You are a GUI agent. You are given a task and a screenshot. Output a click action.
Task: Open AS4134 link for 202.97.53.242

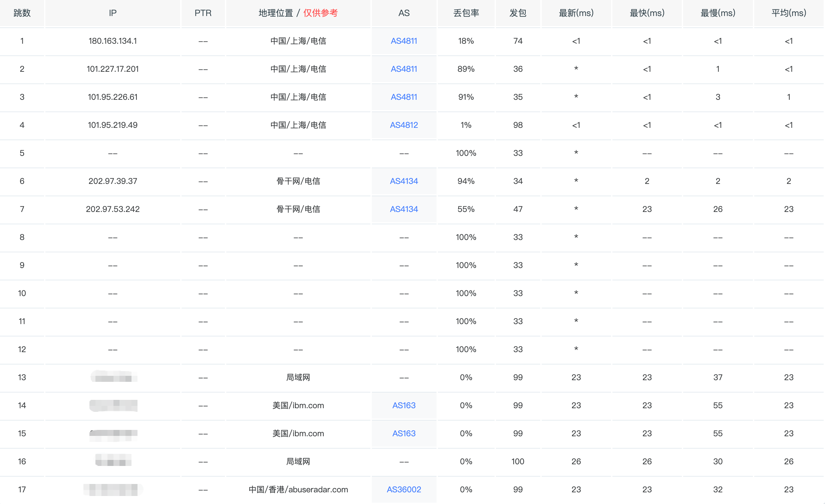coord(404,209)
